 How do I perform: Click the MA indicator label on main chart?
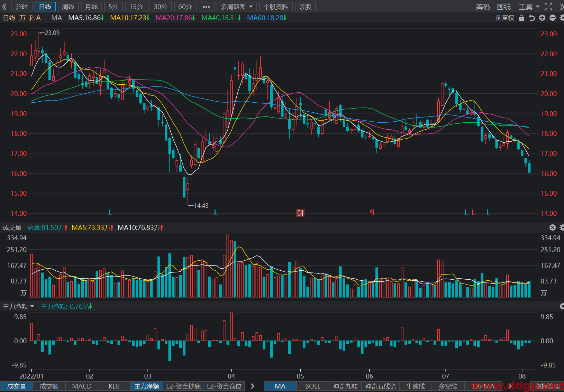click(56, 18)
